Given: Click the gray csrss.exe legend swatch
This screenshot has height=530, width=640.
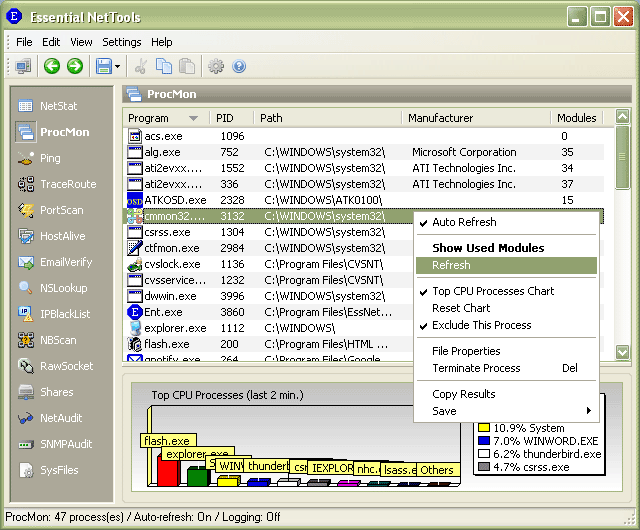Looking at the screenshot, I should pos(484,467).
